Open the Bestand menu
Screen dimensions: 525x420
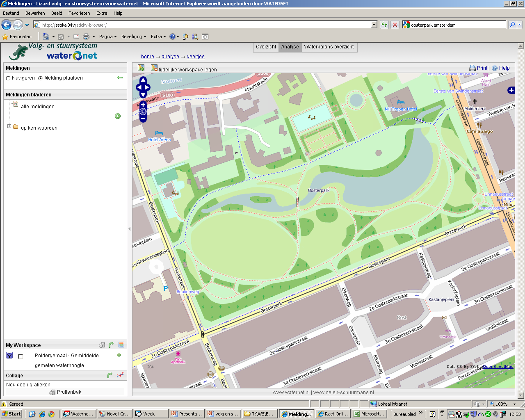11,13
